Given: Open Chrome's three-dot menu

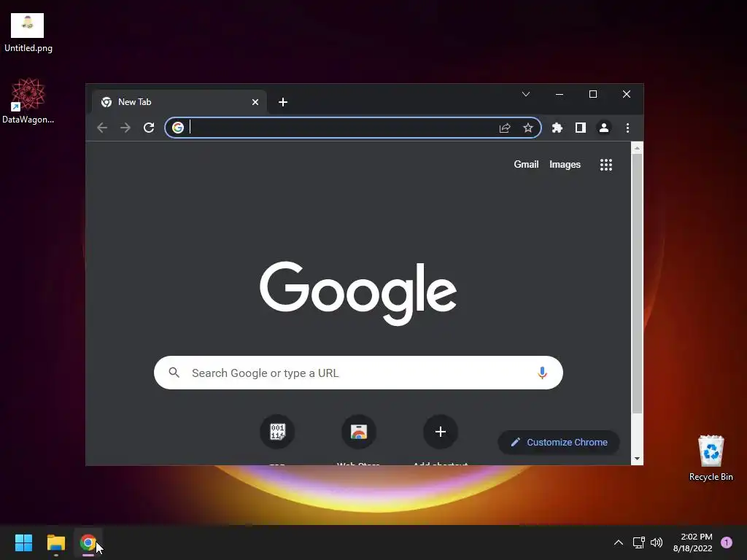Looking at the screenshot, I should point(627,128).
